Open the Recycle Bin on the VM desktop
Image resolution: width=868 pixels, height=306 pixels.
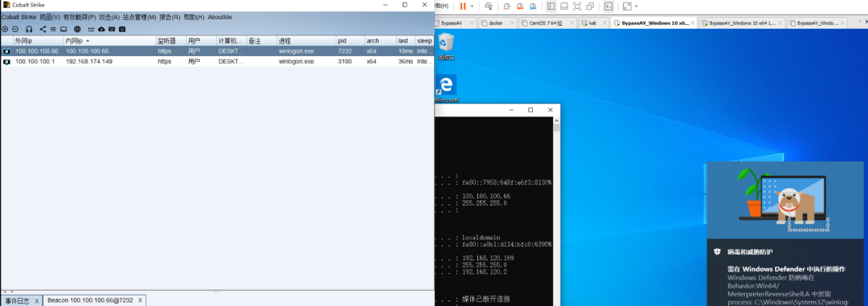445,45
